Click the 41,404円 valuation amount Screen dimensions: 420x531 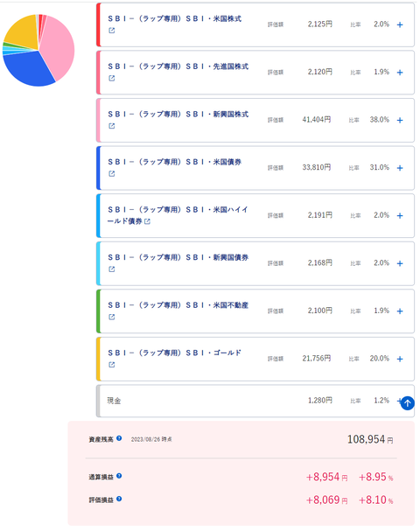point(317,120)
